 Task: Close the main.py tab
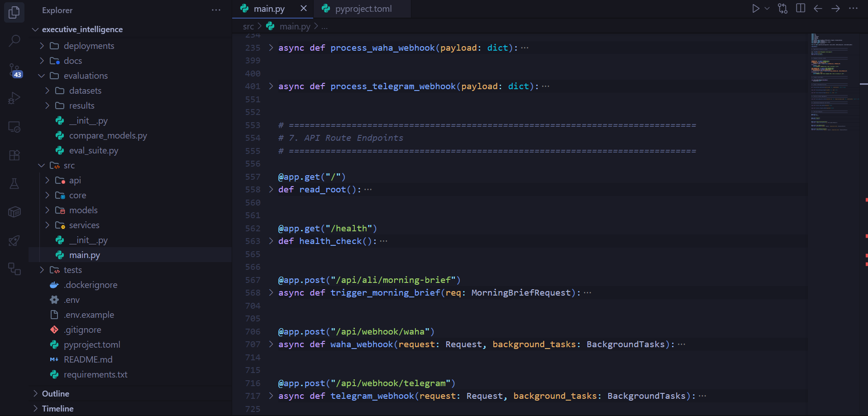pyautogui.click(x=304, y=9)
